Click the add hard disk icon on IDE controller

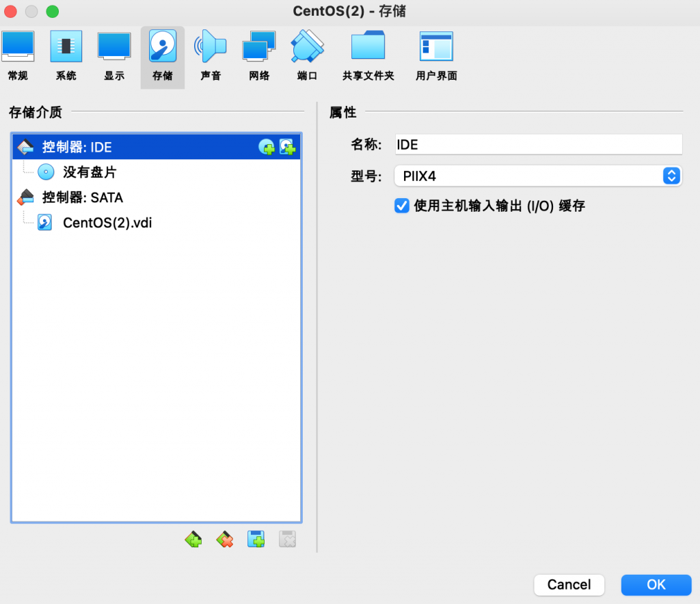pos(288,147)
